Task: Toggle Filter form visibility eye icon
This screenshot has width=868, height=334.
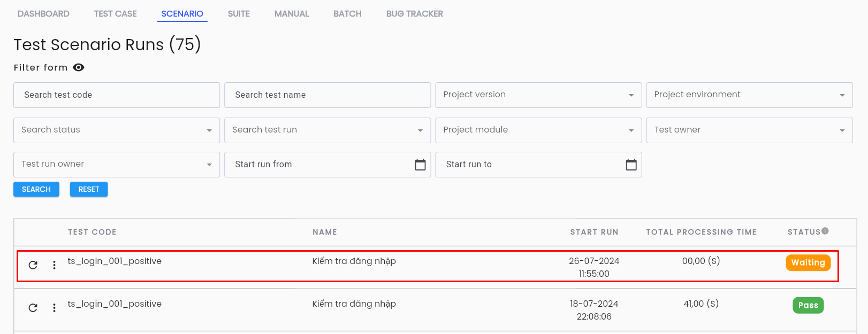Action: [79, 67]
